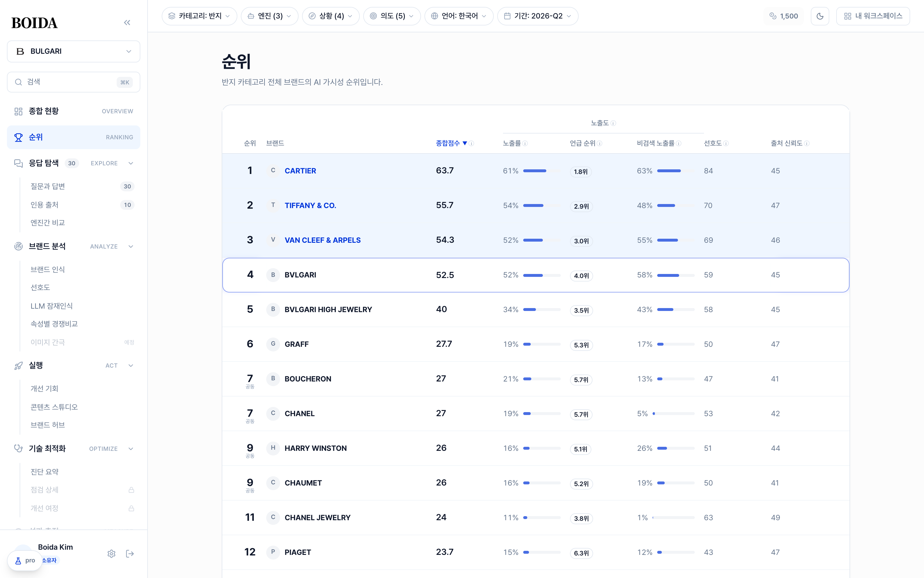Click the CHANEL JEWELRY brand name

tap(317, 518)
